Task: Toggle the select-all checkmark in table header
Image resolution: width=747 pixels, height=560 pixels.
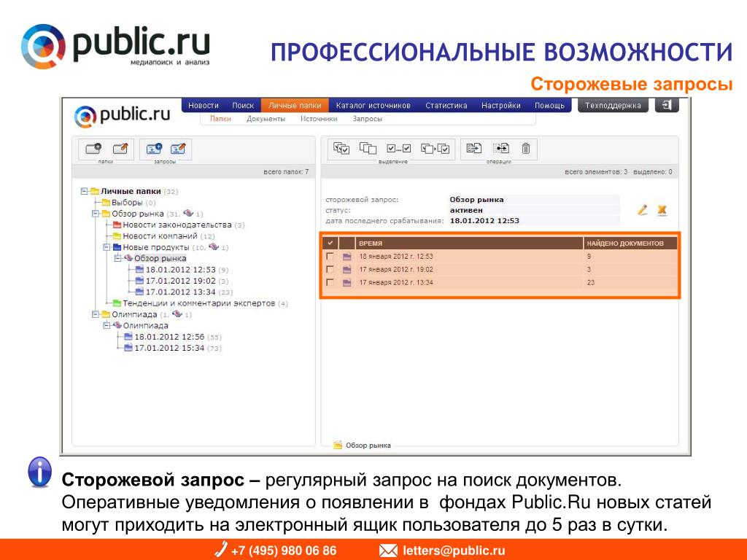Action: coord(330,243)
